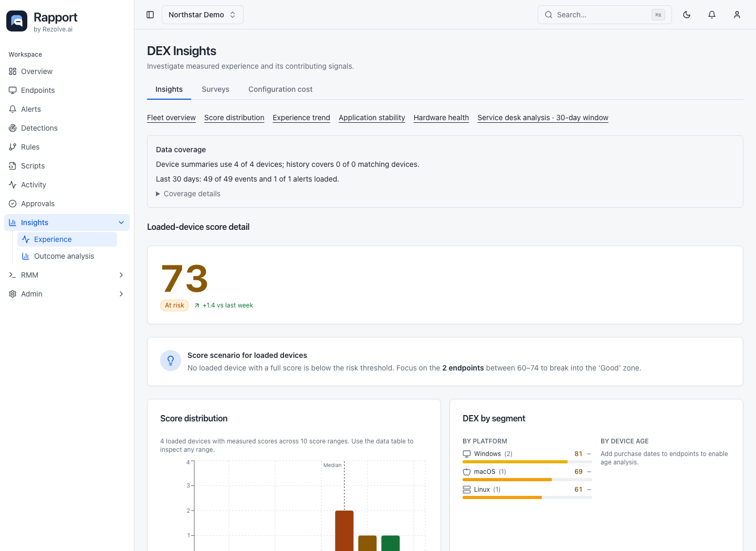Click the Insights bar chart icon
This screenshot has height=551, width=756.
pyautogui.click(x=13, y=222)
